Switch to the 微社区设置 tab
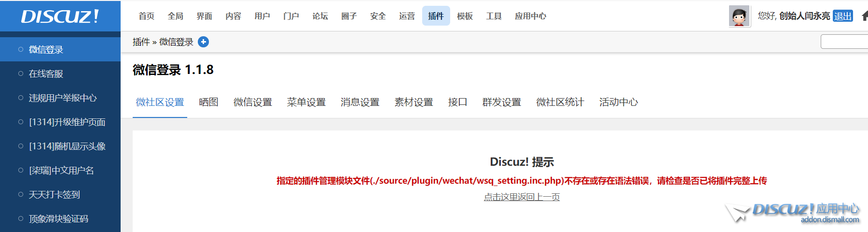This screenshot has width=868, height=232. tap(160, 102)
